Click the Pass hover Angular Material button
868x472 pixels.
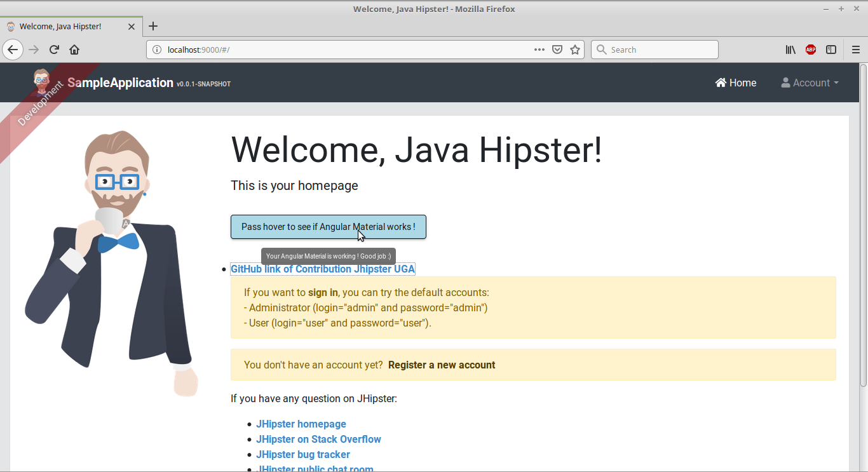(x=329, y=227)
